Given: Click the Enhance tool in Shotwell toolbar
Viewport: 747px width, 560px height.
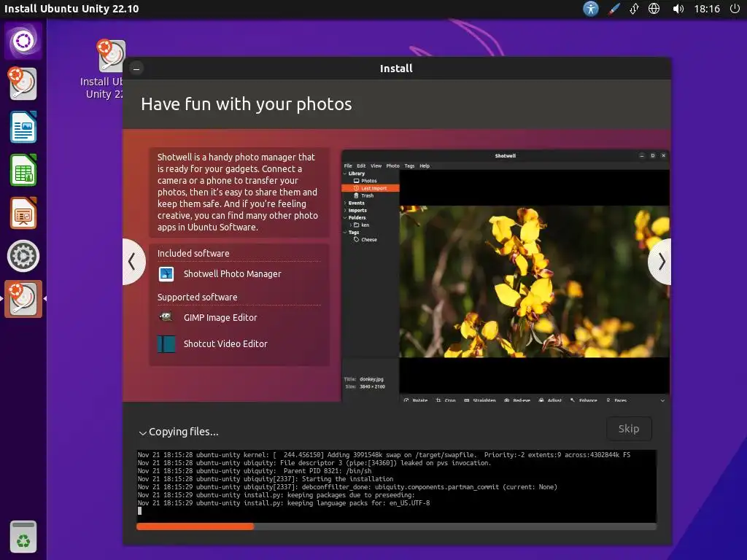Looking at the screenshot, I should (584, 400).
